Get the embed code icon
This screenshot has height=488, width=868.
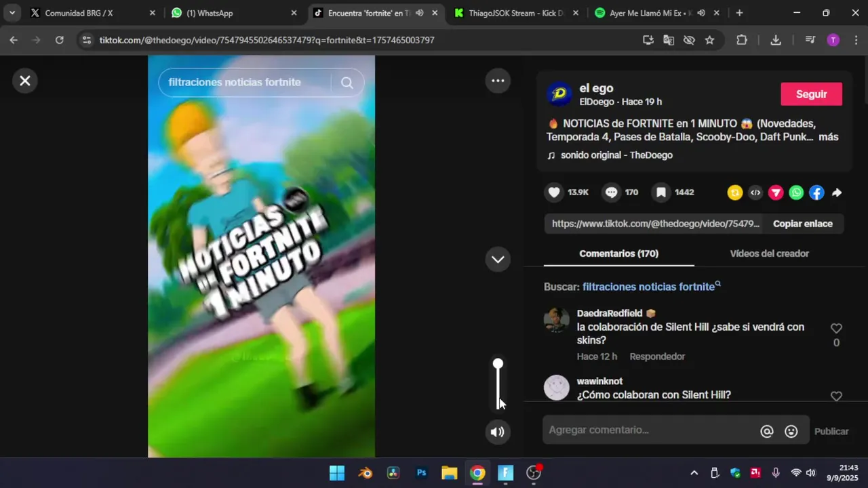(755, 192)
